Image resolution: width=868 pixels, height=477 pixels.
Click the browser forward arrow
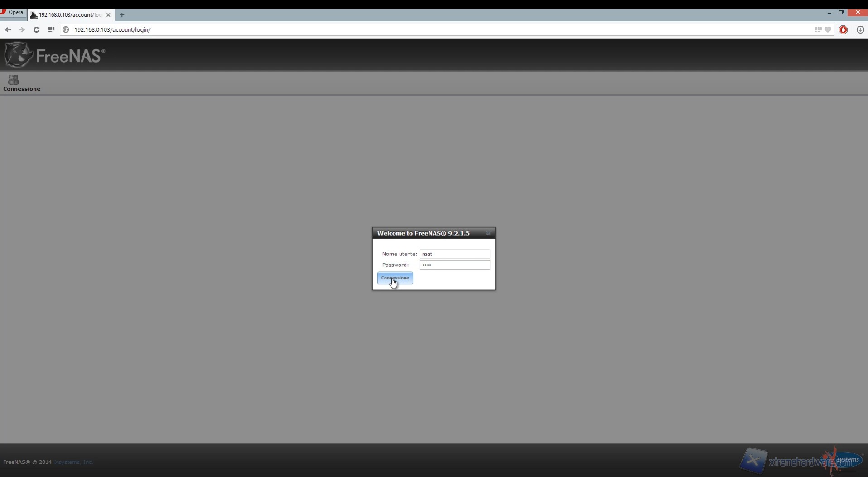click(x=21, y=30)
